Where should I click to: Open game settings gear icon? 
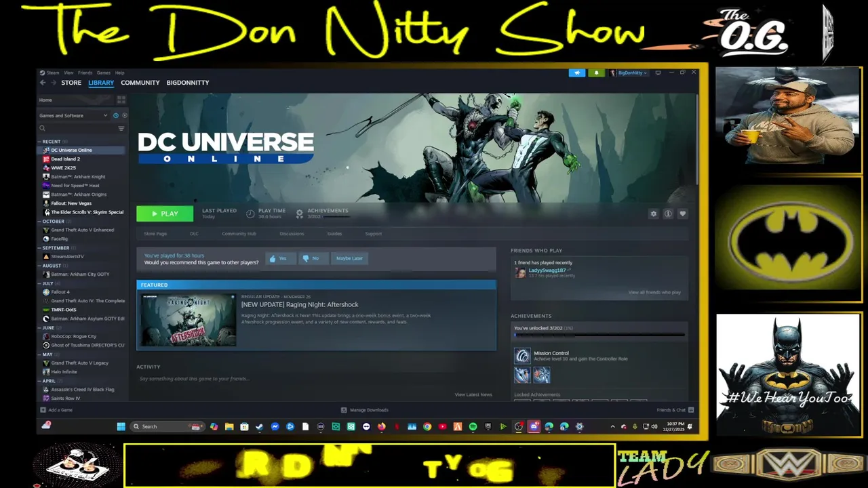pyautogui.click(x=654, y=213)
